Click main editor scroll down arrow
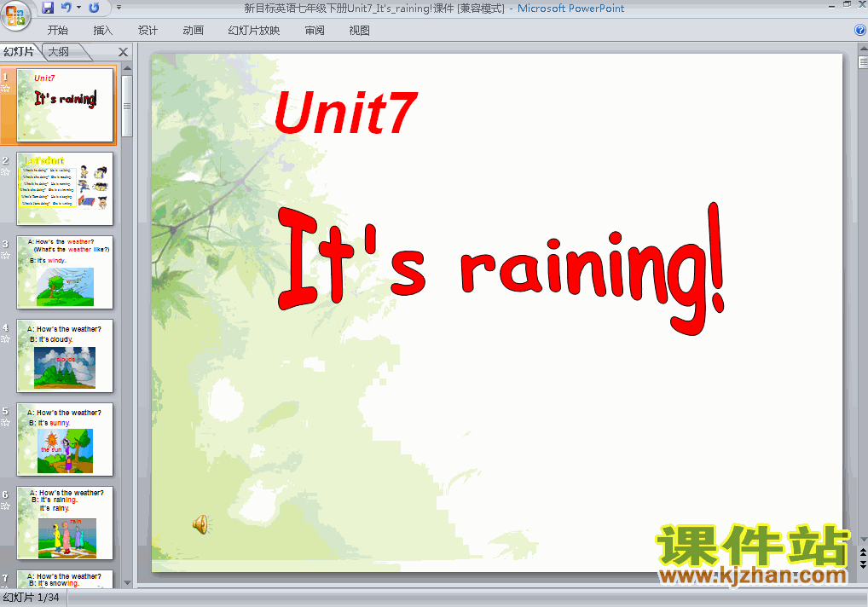This screenshot has height=607, width=868. 863,540
